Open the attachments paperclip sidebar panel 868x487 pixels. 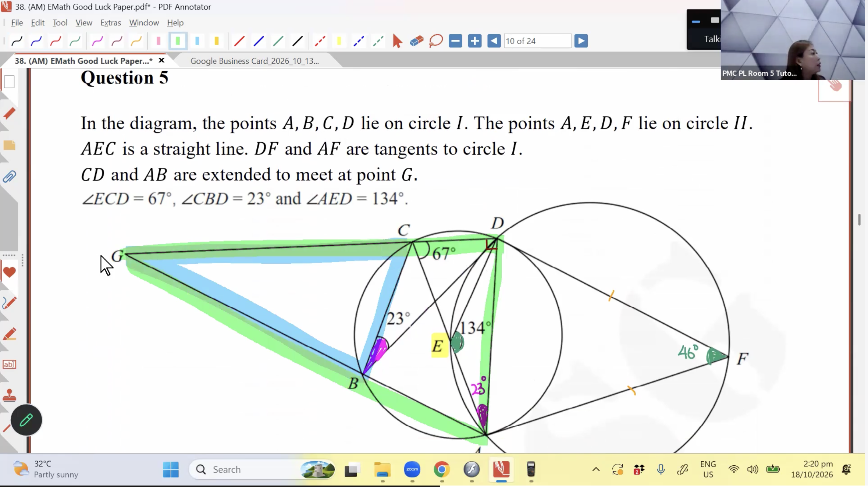tap(9, 177)
